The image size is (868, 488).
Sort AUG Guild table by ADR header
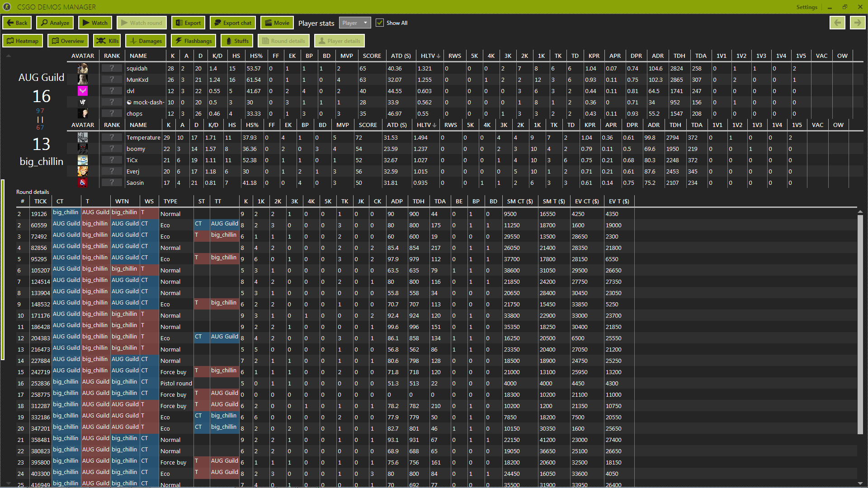[x=658, y=56]
